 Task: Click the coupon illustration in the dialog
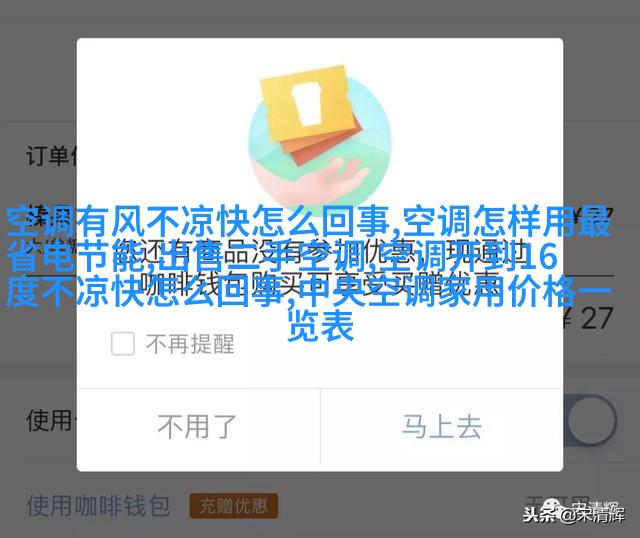320,138
